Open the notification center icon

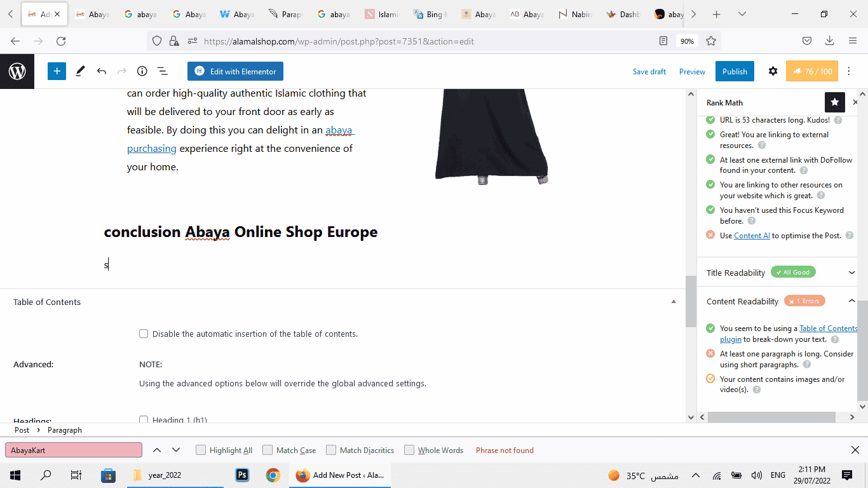tap(846, 475)
